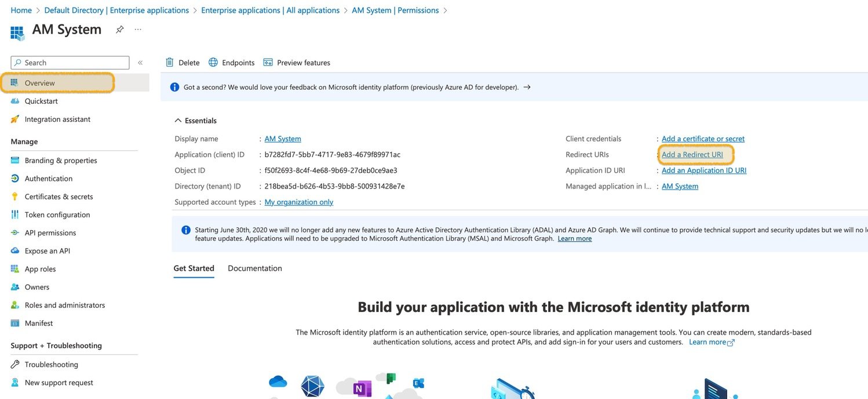The height and width of the screenshot is (399, 868).
Task: Click the Delete trash icon
Action: 170,62
